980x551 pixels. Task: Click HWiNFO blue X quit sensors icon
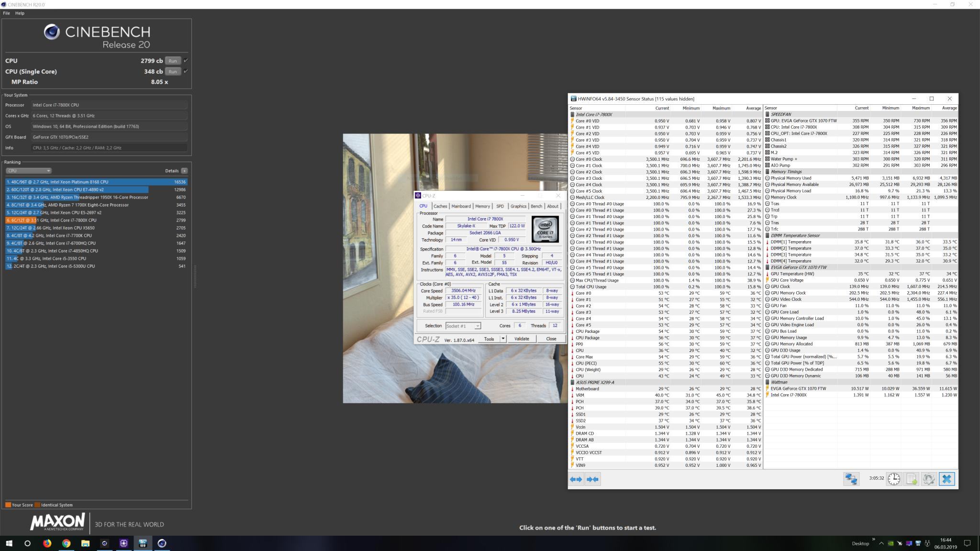point(947,479)
